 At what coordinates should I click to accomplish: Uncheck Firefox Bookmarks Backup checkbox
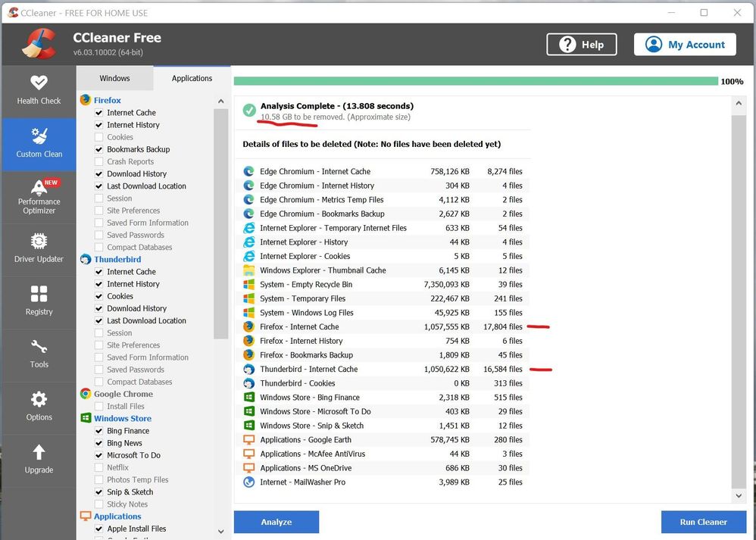[98, 149]
